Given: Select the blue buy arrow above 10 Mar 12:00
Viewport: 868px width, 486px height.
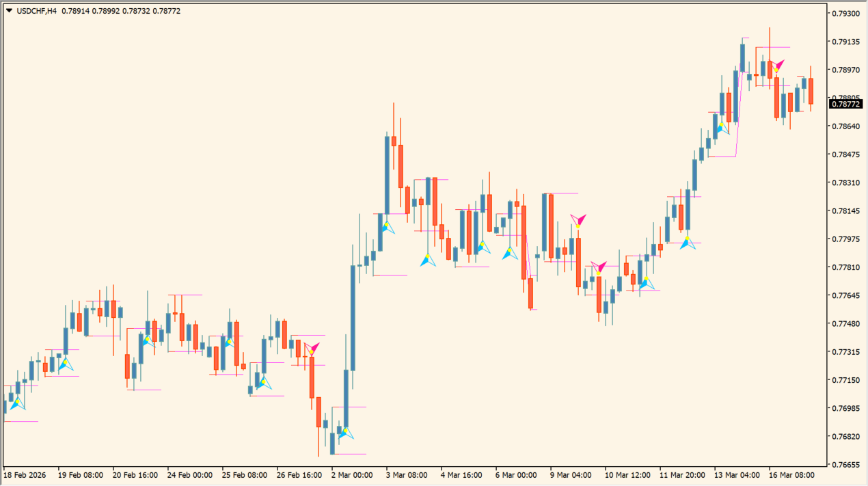Looking at the screenshot, I should 646,282.
